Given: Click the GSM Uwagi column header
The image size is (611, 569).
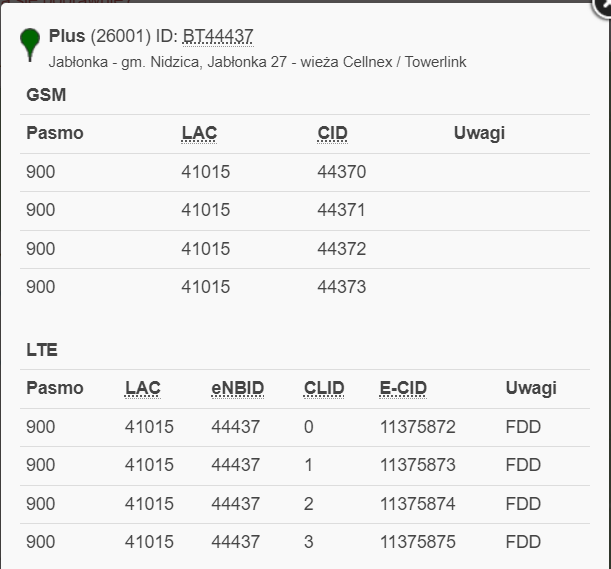Looking at the screenshot, I should [478, 133].
